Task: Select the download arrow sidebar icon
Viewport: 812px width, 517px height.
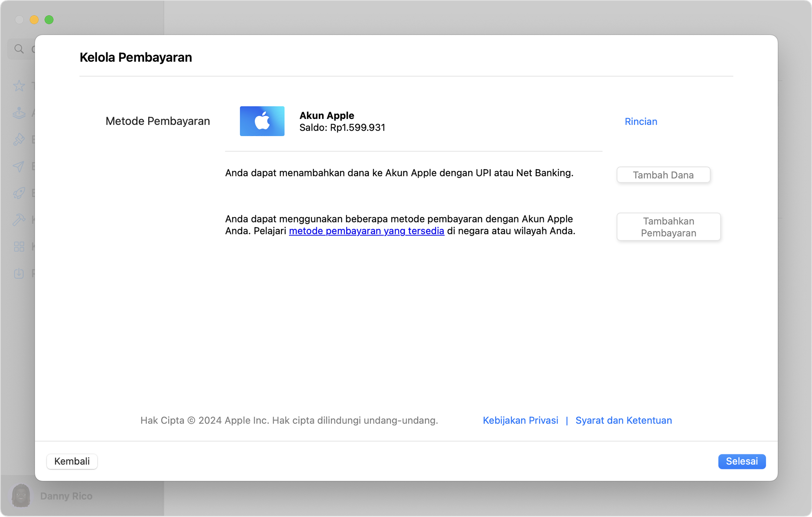Action: click(19, 273)
